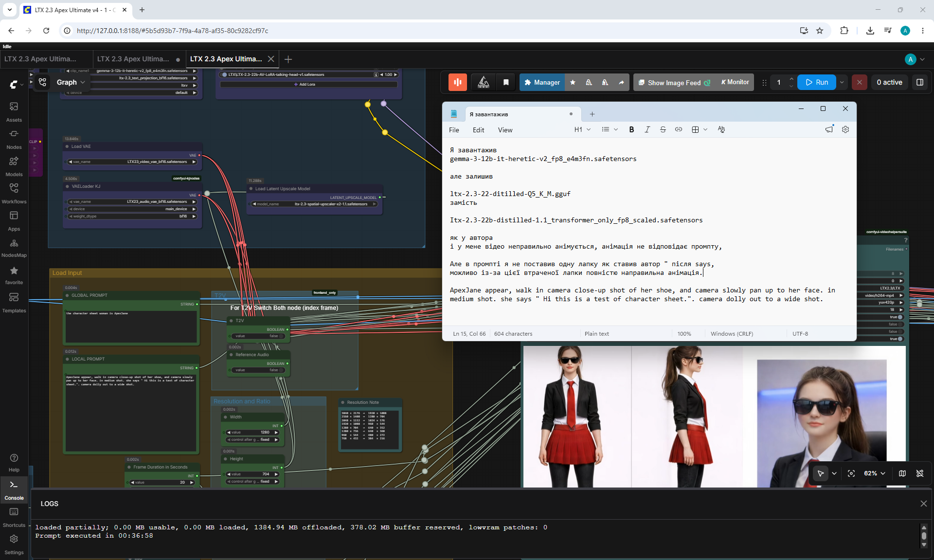Viewport: 934px width, 560px height.
Task: Open the Assets sidebar panel
Action: click(14, 111)
